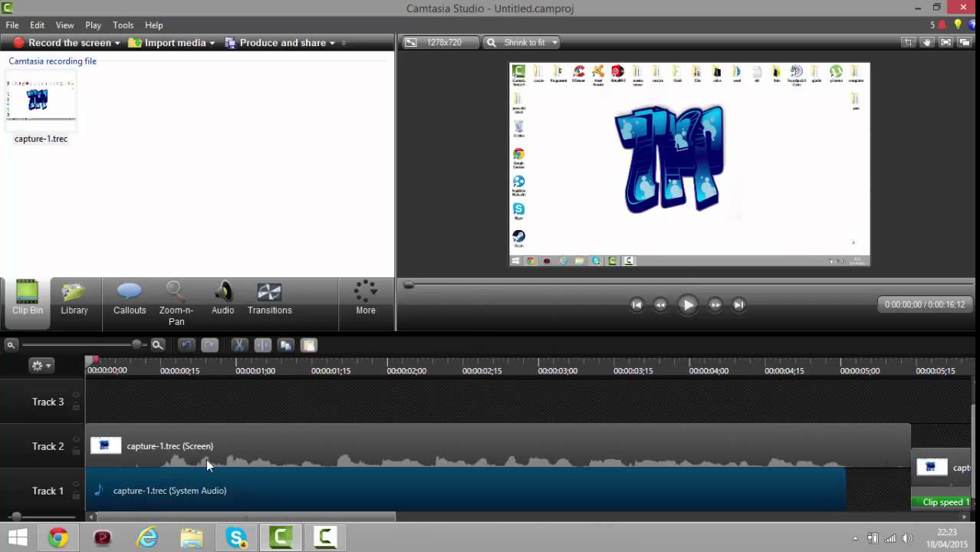Click the Windows Start button
This screenshot has width=980, height=552.
pyautogui.click(x=18, y=538)
